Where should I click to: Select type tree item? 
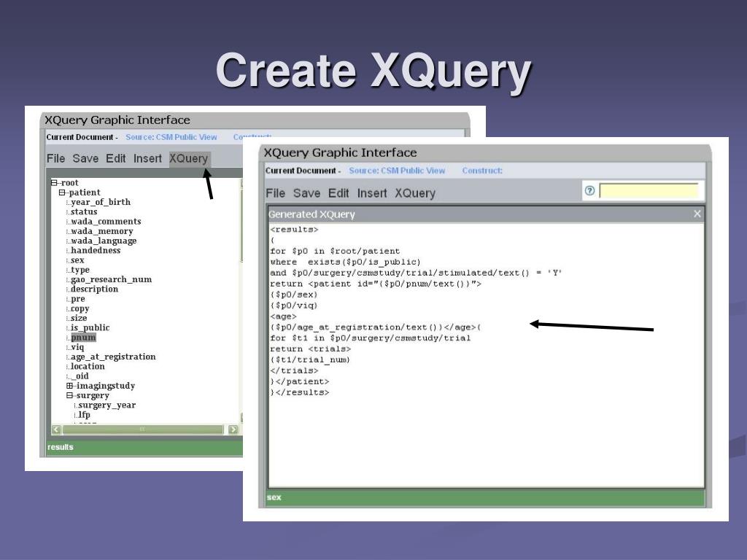(80, 270)
